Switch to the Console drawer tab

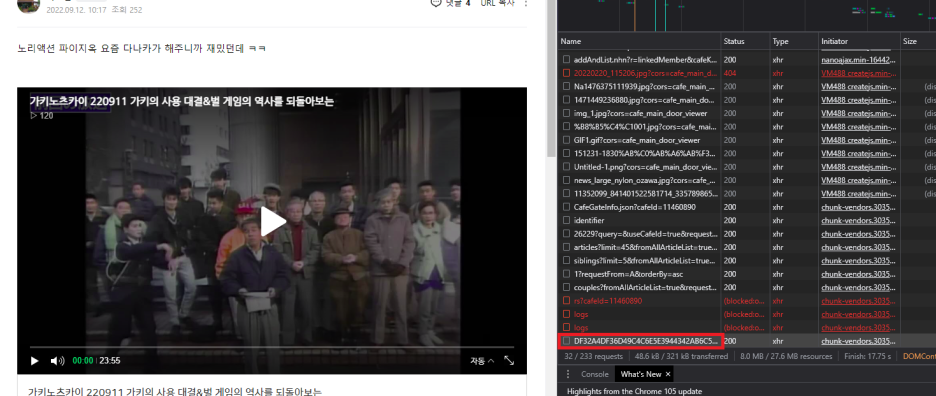point(595,374)
